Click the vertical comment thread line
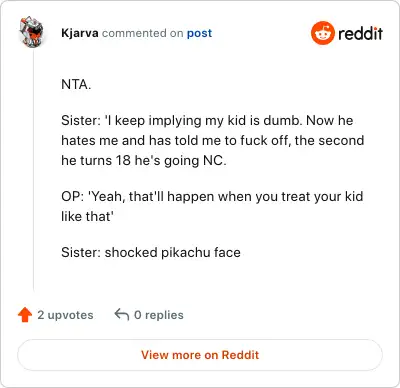The image size is (400, 388). (33, 170)
